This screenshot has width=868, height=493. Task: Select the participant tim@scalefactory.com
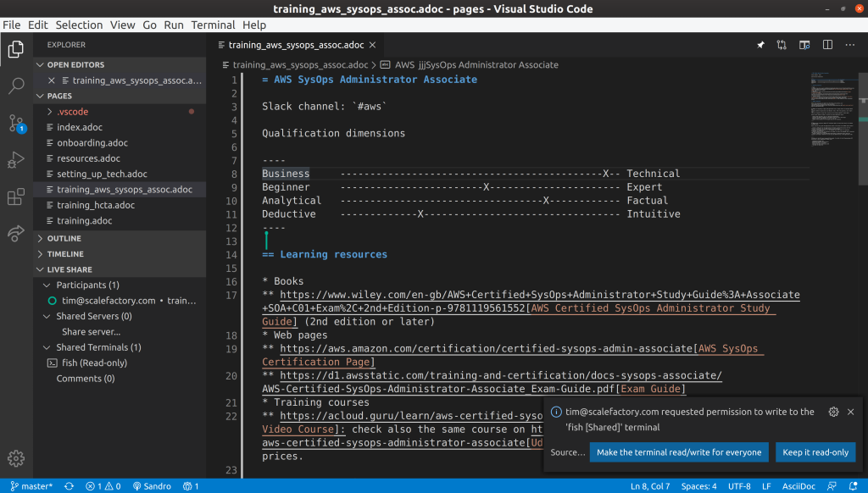[120, 301]
